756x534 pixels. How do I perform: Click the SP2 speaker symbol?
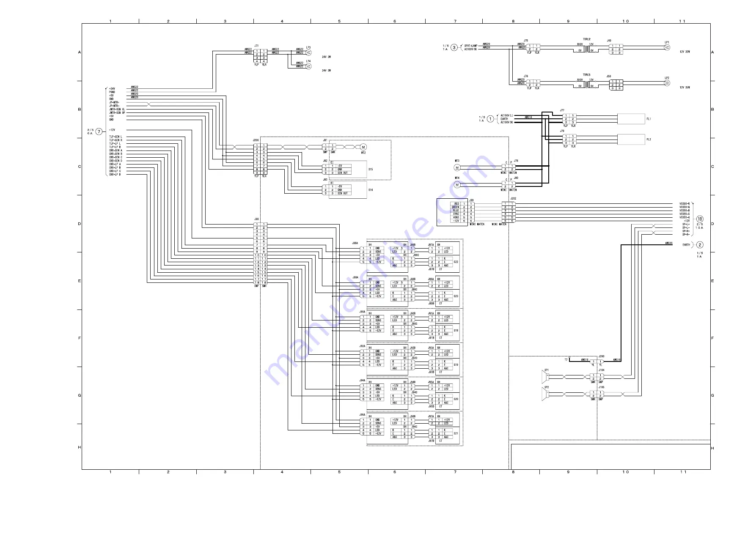[x=545, y=394]
